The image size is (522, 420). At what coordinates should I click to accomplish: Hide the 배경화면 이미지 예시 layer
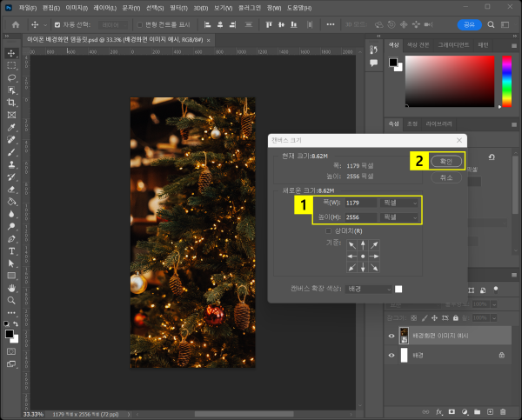(x=391, y=336)
